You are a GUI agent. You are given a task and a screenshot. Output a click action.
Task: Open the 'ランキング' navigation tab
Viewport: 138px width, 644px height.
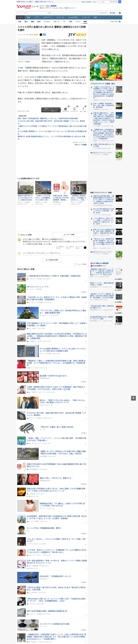(x=86, y=17)
